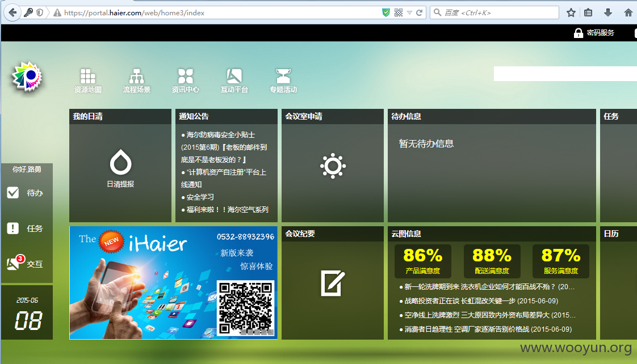Click the QR code icon in address bar
This screenshot has height=364, width=637.
399,12
